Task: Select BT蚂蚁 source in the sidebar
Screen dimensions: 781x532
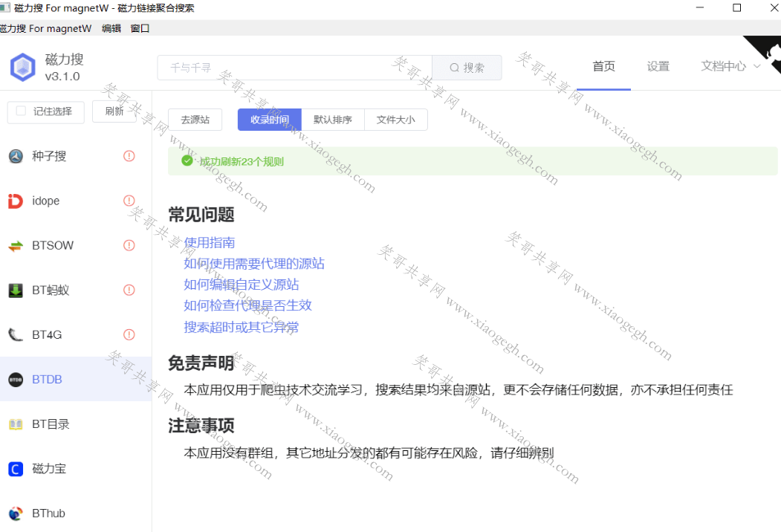Action: [76, 290]
